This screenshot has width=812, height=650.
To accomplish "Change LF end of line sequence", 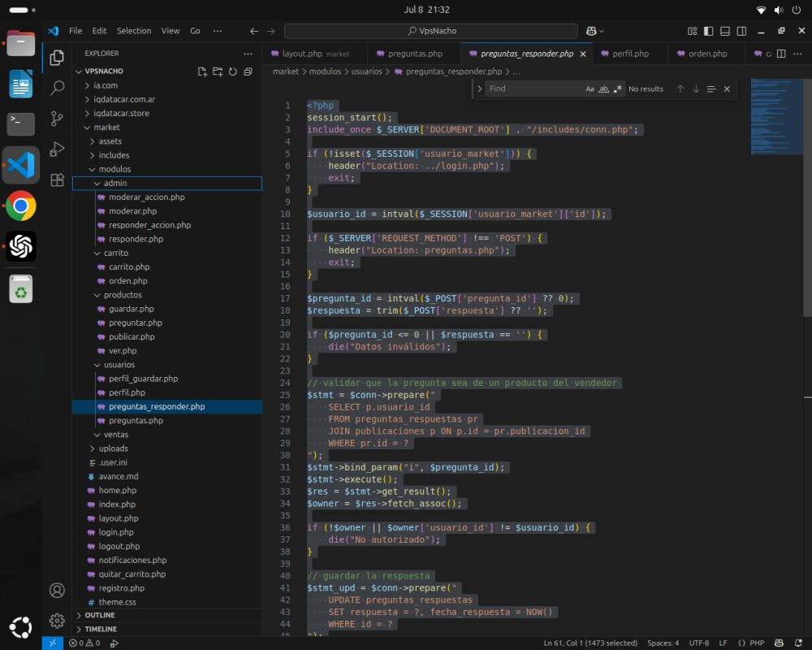I will click(x=723, y=643).
